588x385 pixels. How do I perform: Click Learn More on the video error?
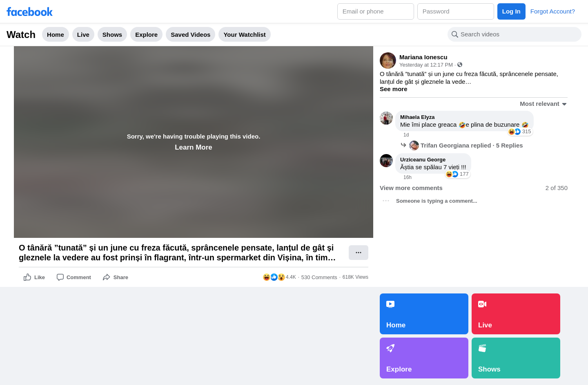(x=194, y=147)
